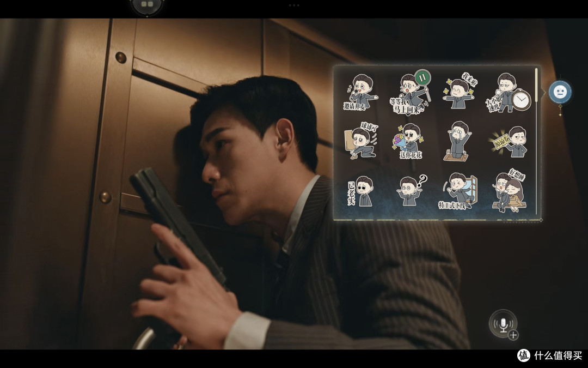Screen dimensions: 588x368
Task: Send the '特工式下线' window-exit sticker
Action: [458, 191]
